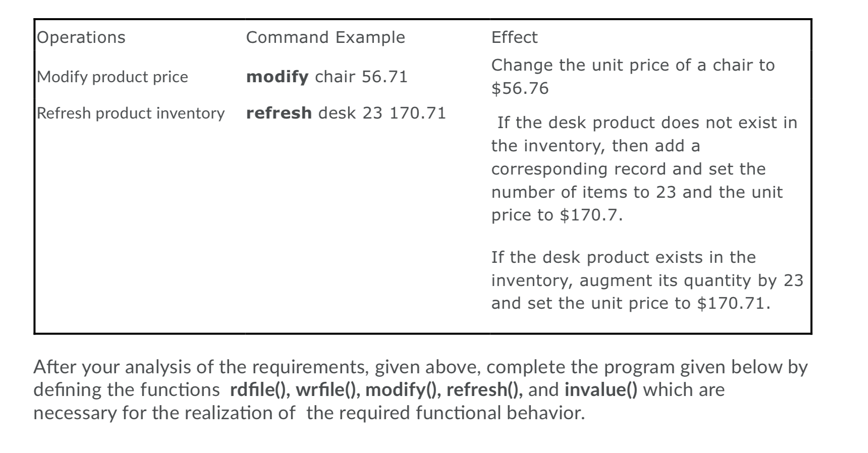Click the 'Change the unit price' effect text

(x=633, y=77)
